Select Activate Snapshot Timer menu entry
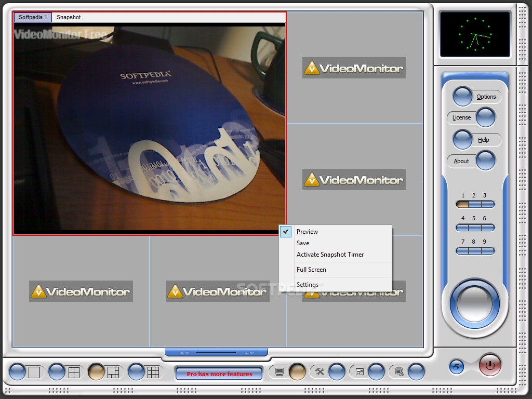 point(336,255)
